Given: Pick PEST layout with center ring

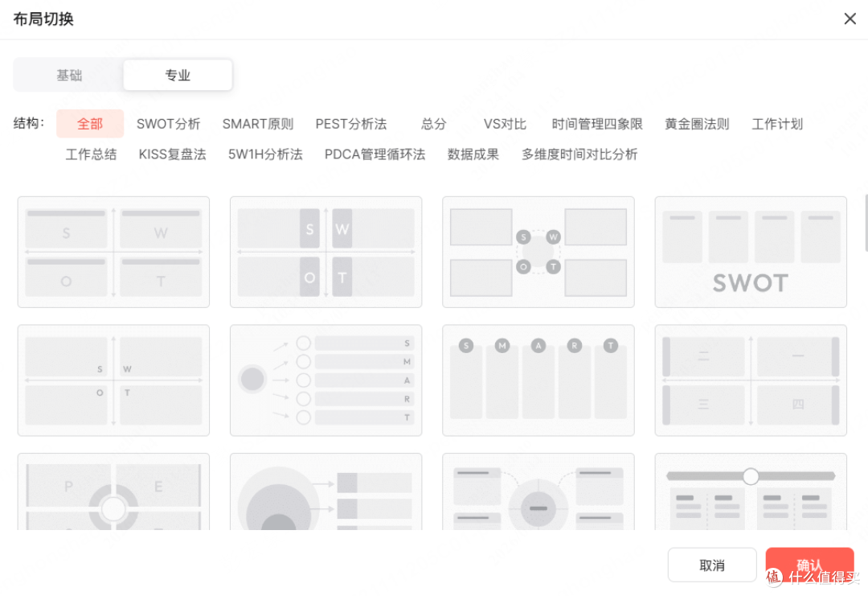Looking at the screenshot, I should tap(113, 492).
